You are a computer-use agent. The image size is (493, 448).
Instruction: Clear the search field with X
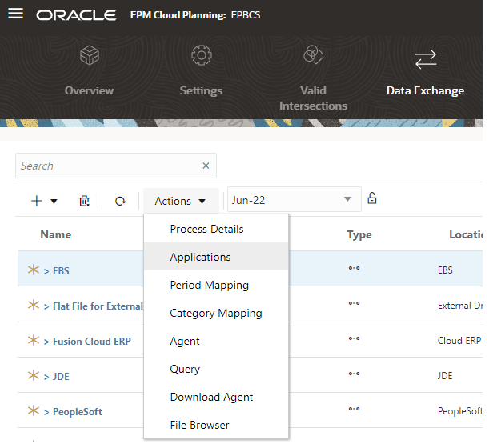[x=206, y=166]
